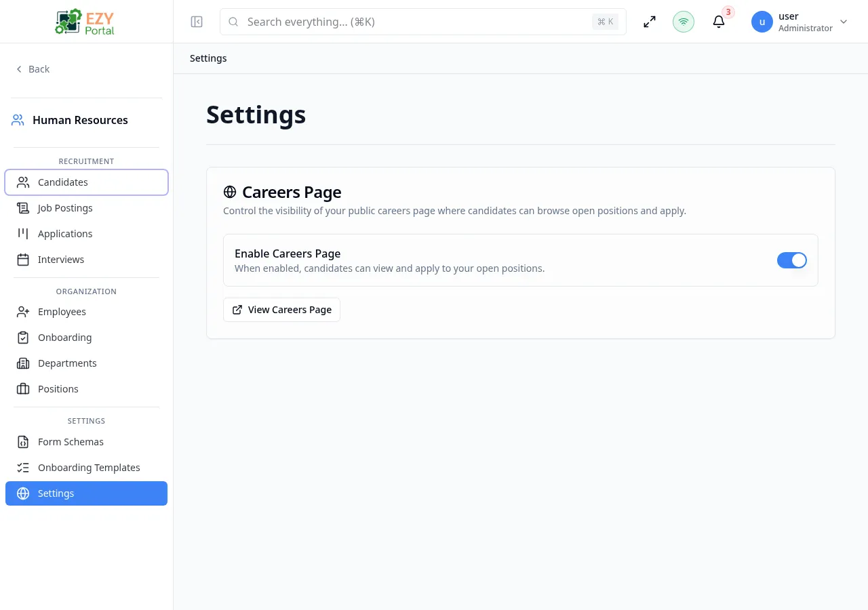868x610 pixels.
Task: Select Departments in the sidebar
Action: coord(86,363)
